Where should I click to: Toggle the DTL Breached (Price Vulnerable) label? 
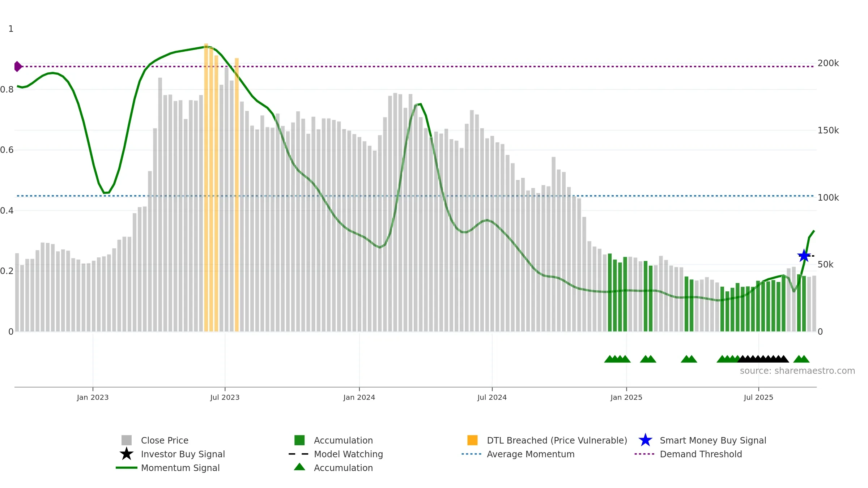tap(557, 440)
